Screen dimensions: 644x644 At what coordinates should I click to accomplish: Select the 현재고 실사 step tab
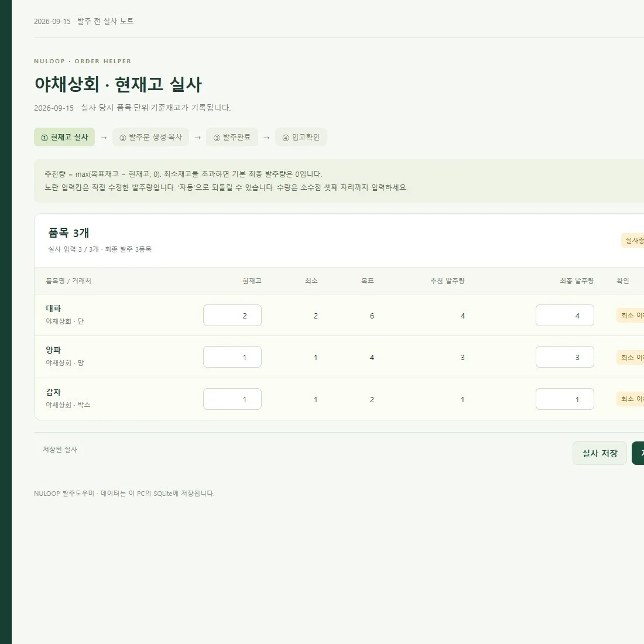[64, 137]
